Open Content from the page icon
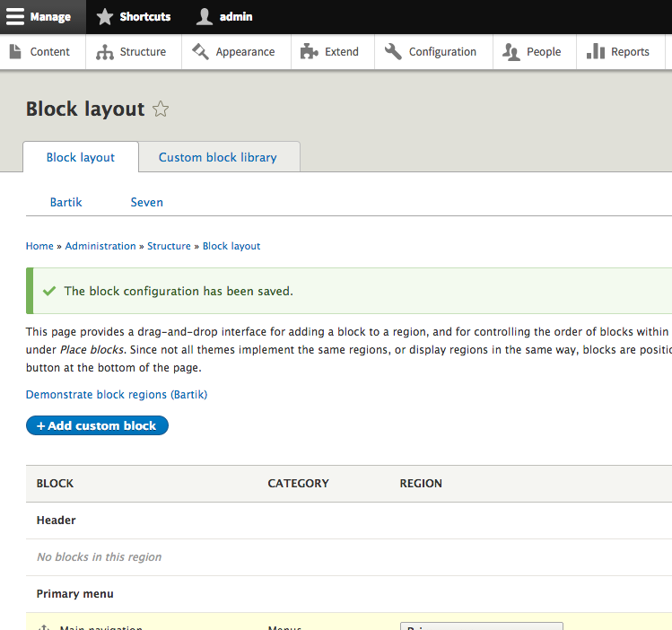The height and width of the screenshot is (630, 672). point(15,52)
